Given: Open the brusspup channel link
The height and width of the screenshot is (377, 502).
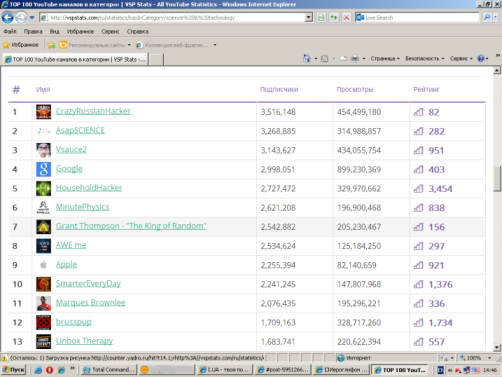Looking at the screenshot, I should 74,322.
